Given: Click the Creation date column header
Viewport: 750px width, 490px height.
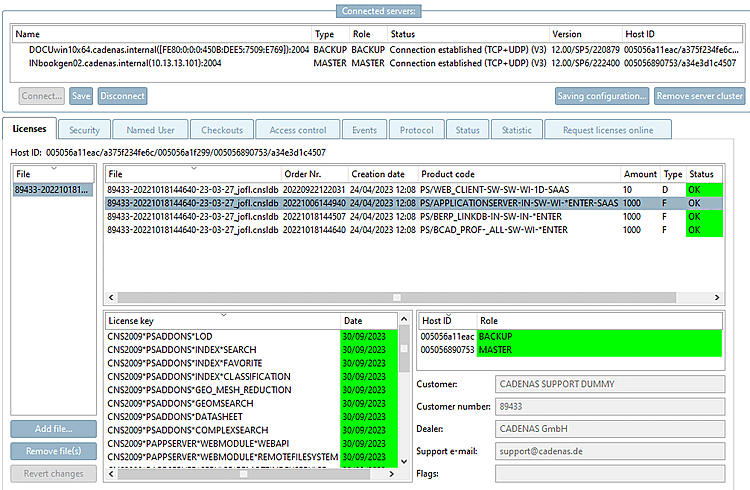Looking at the screenshot, I should [383, 174].
